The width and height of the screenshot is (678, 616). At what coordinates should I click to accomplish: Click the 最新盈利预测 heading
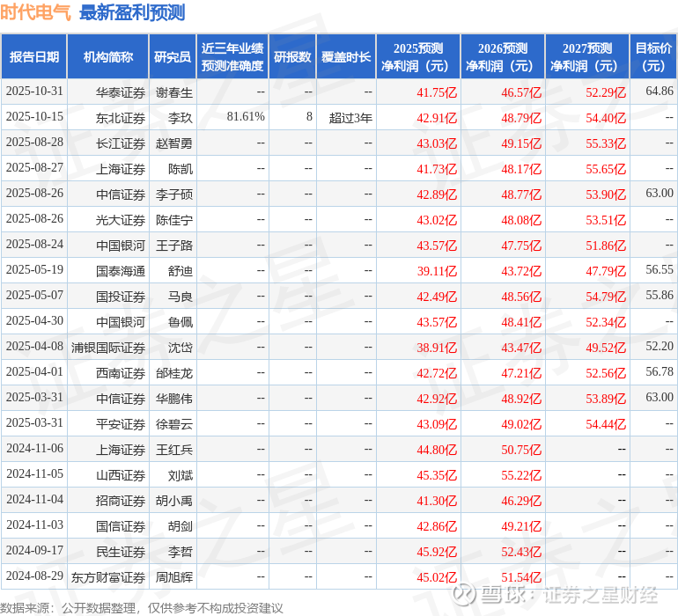tap(132, 12)
